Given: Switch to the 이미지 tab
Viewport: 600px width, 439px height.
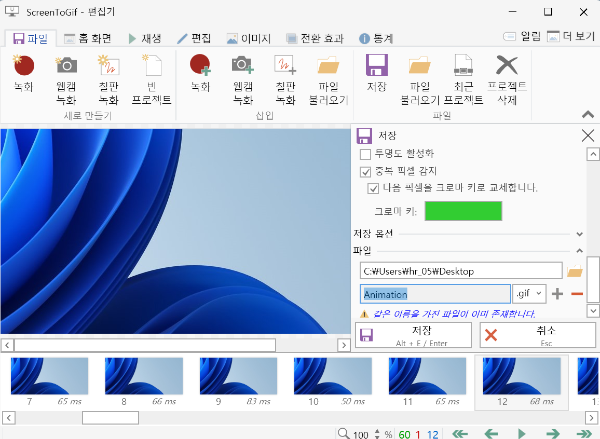Looking at the screenshot, I should click(x=249, y=39).
